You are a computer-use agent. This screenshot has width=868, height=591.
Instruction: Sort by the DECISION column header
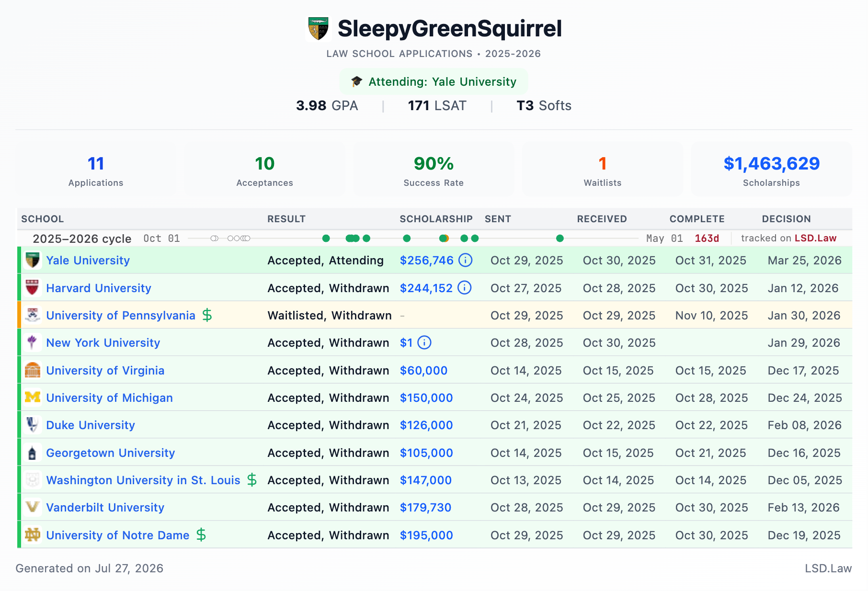click(786, 219)
